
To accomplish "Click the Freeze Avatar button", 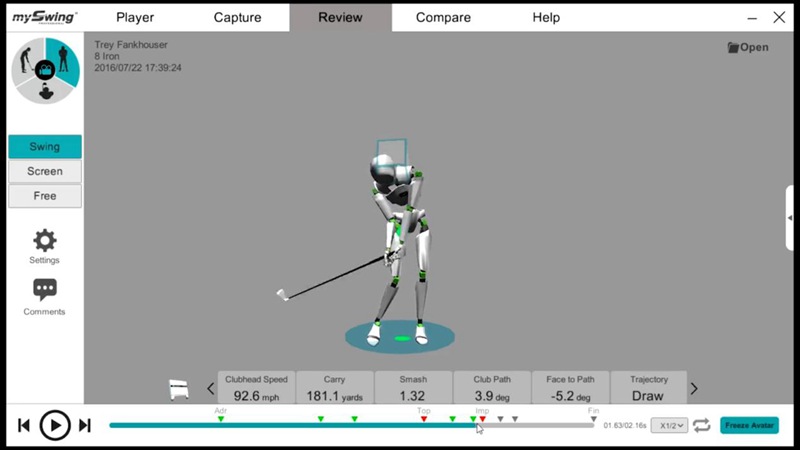I will [749, 425].
